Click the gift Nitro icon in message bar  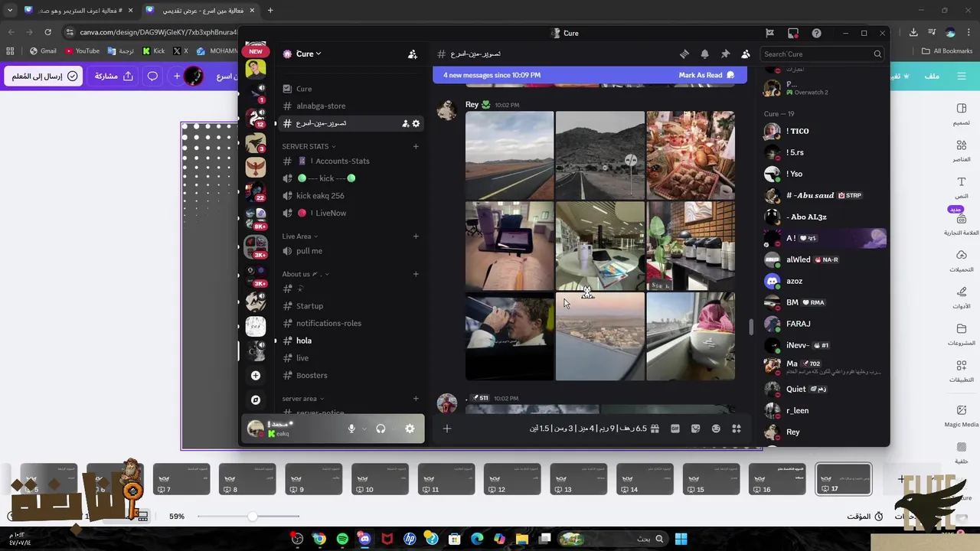[655, 429]
